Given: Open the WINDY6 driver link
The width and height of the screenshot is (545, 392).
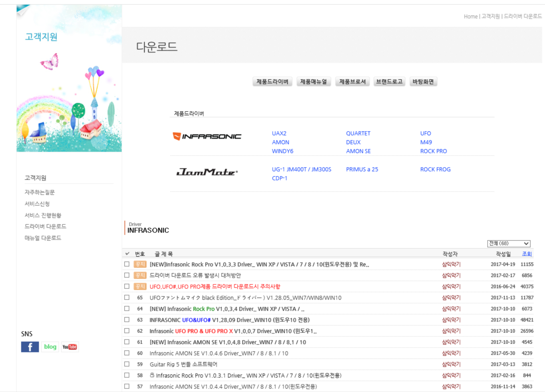Looking at the screenshot, I should click(283, 151).
